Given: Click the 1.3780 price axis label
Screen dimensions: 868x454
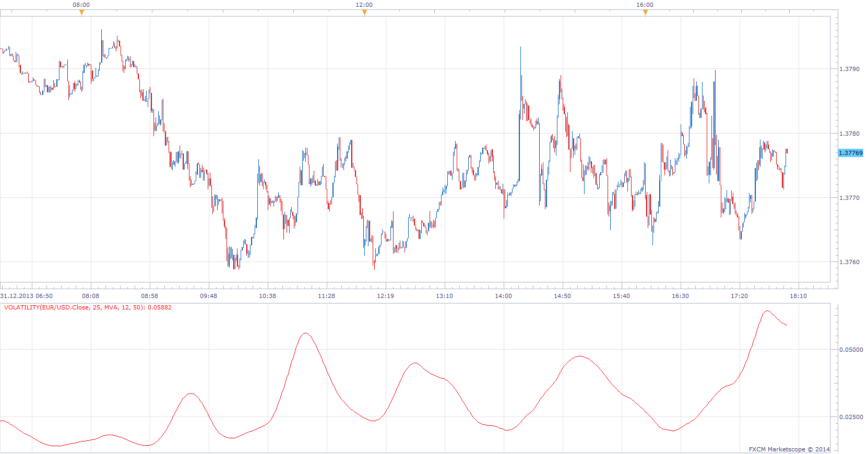Looking at the screenshot, I should click(x=849, y=134).
